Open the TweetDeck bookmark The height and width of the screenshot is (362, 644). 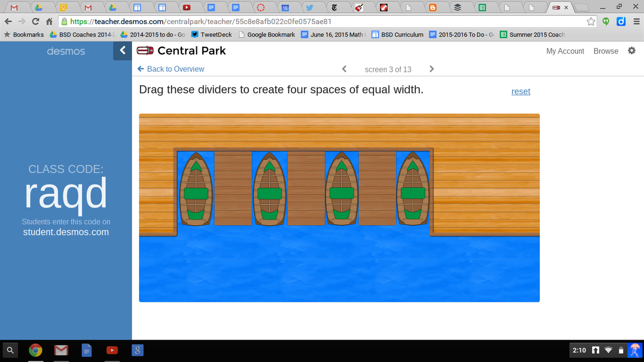212,34
